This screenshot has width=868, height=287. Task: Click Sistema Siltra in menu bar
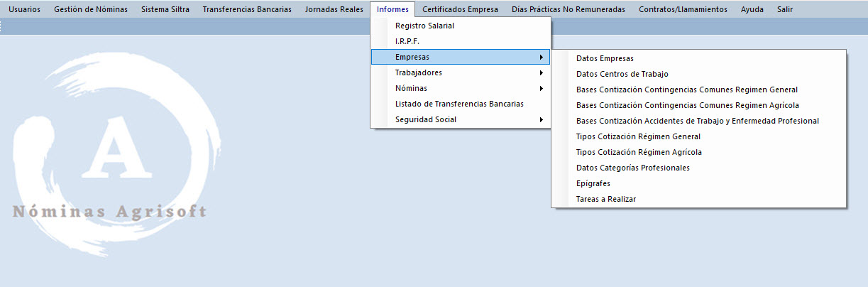pos(165,9)
